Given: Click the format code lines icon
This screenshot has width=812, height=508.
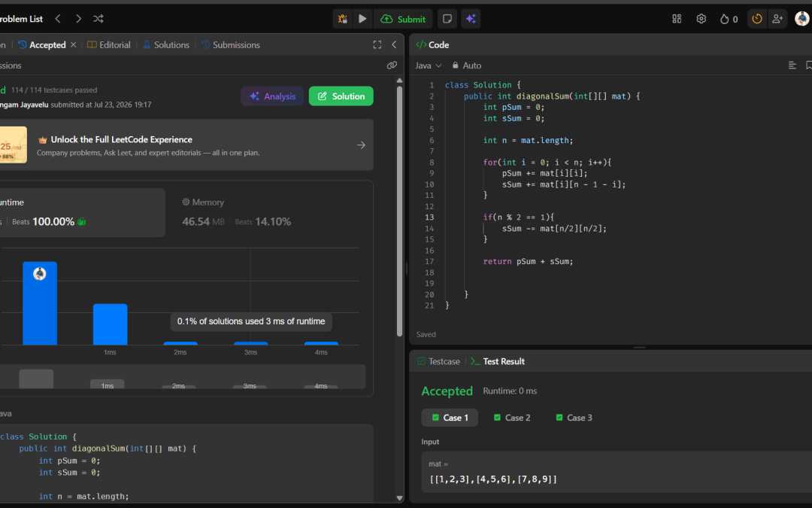Looking at the screenshot, I should pos(792,65).
